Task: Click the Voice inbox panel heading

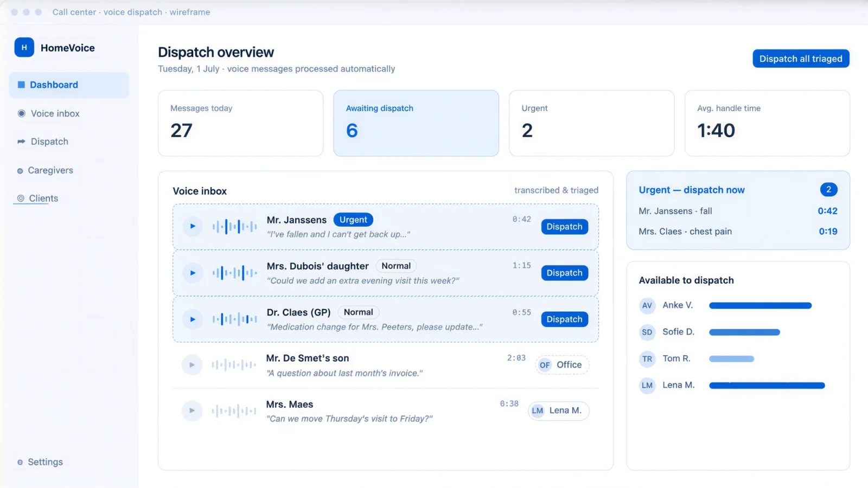Action: 200,191
